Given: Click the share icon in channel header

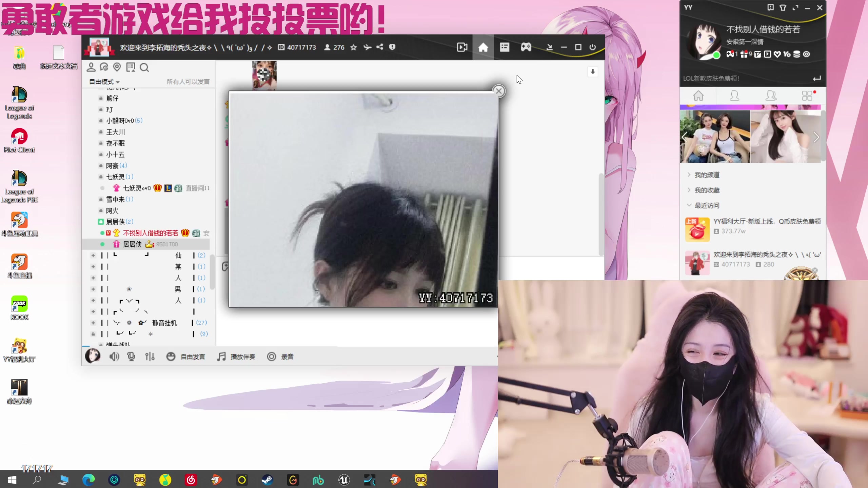Looking at the screenshot, I should [380, 47].
